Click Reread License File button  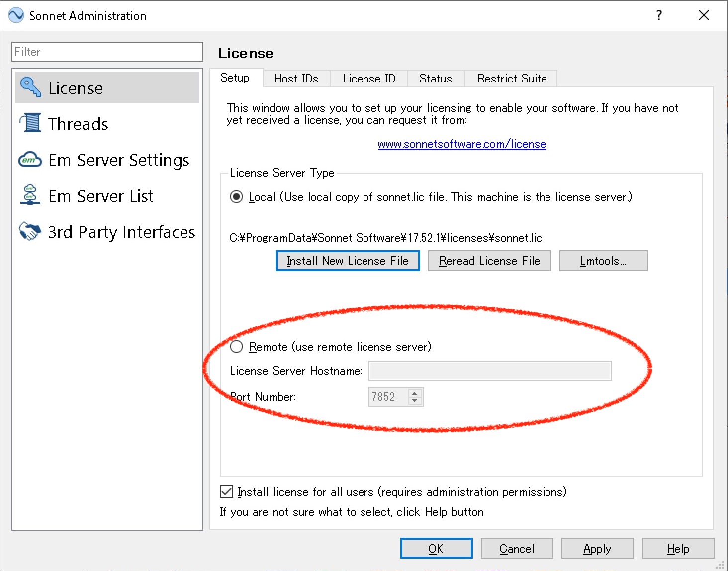click(489, 261)
